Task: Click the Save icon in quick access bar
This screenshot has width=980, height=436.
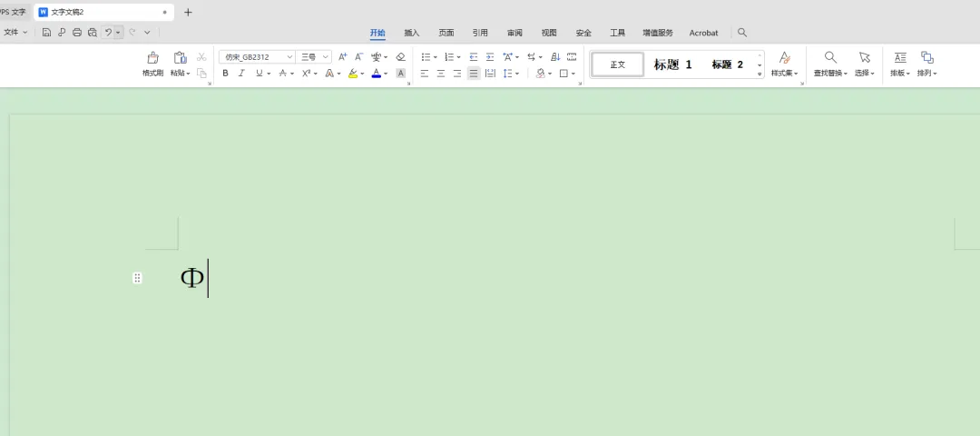Action: coord(46,33)
